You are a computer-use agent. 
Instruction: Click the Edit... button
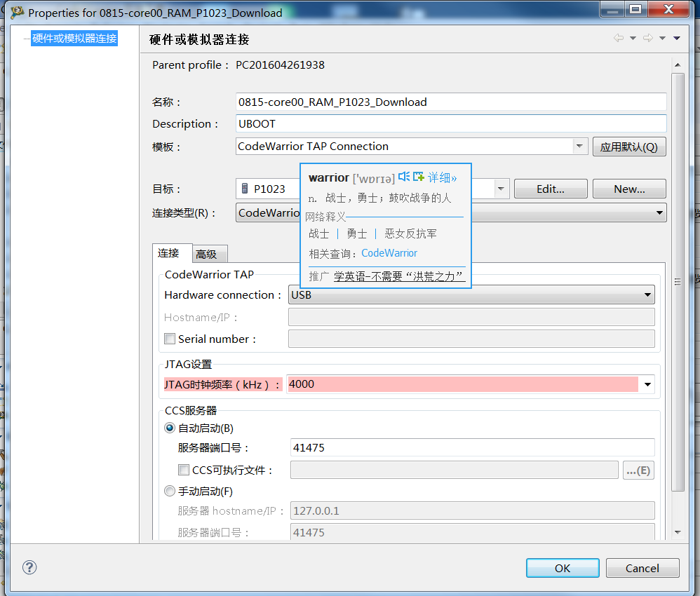(x=551, y=189)
